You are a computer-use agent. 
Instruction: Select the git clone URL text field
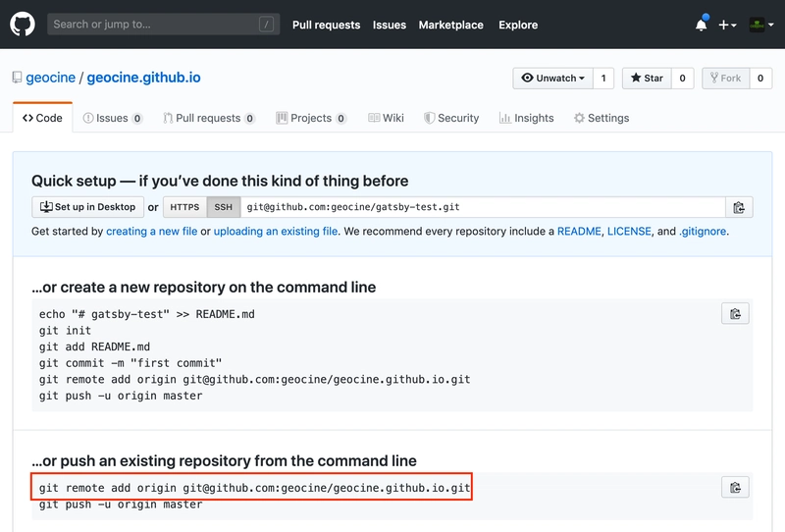click(483, 207)
